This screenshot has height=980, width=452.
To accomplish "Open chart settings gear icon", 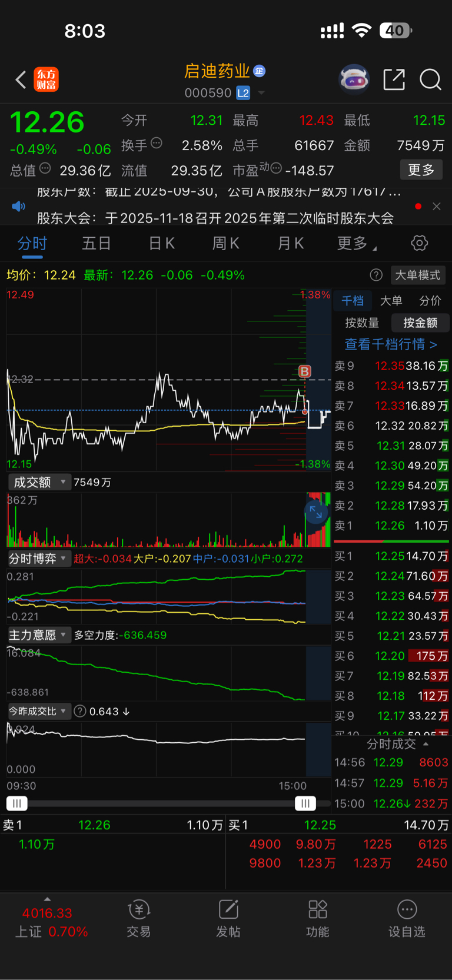I will pyautogui.click(x=419, y=243).
